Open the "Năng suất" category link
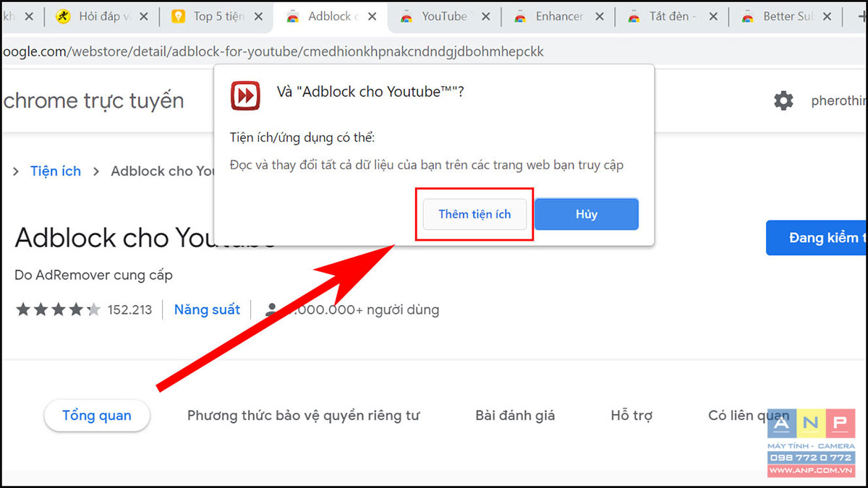Viewport: 868px width, 488px height. (207, 310)
